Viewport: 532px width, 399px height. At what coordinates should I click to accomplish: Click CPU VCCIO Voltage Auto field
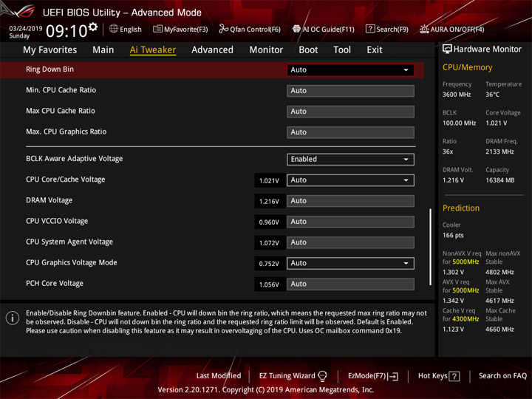pyautogui.click(x=350, y=222)
